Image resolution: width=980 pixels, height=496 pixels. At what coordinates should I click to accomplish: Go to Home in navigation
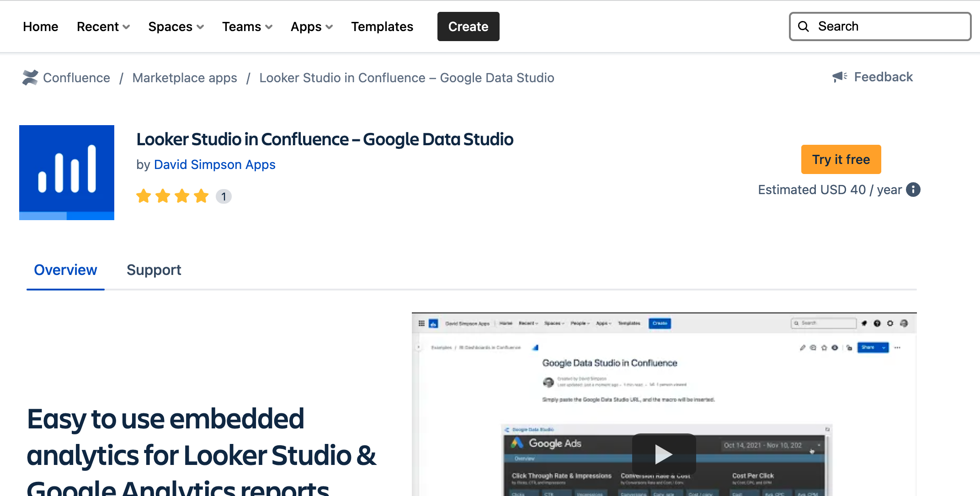click(x=41, y=26)
